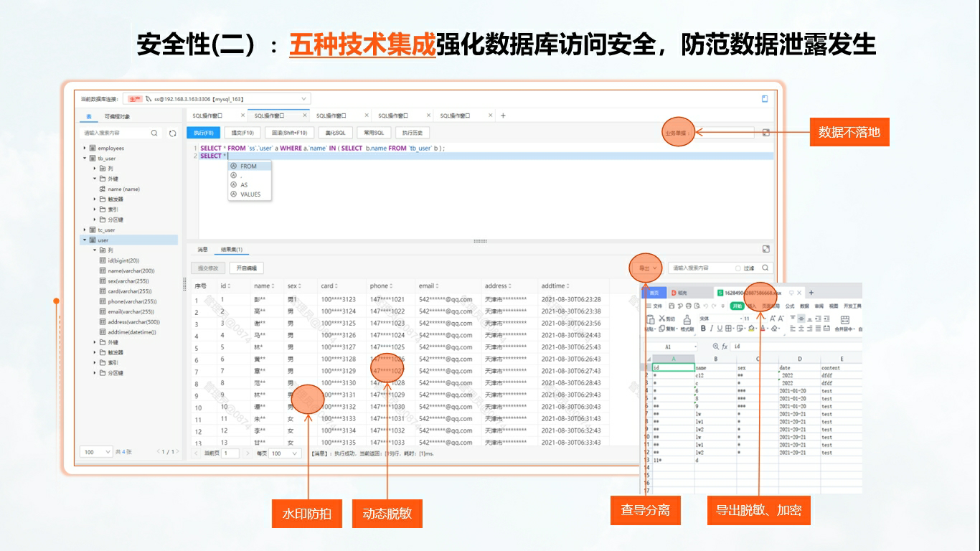Click decrease font size icon in spreadsheet
The height and width of the screenshot is (551, 980).
click(781, 319)
